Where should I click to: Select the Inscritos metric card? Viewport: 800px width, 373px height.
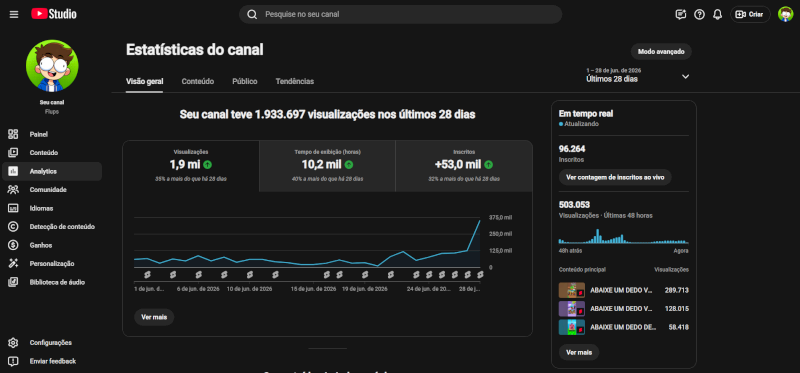pyautogui.click(x=464, y=166)
